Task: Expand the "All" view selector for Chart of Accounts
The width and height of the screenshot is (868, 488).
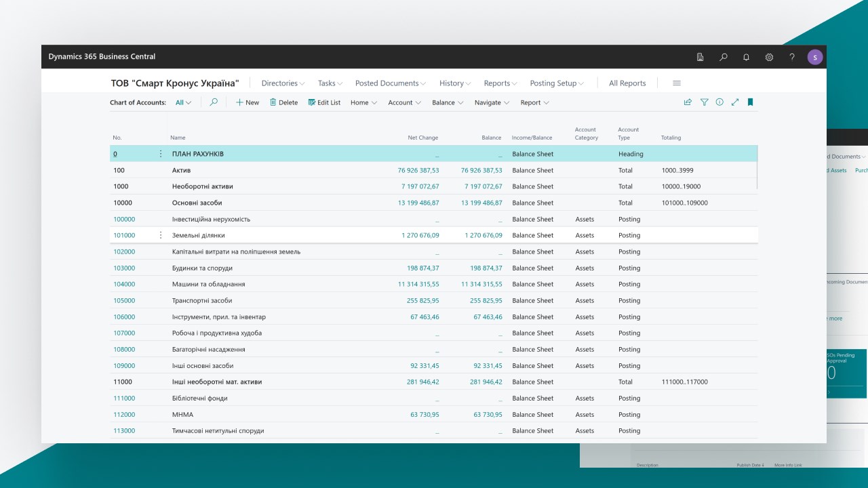Action: pyautogui.click(x=183, y=103)
